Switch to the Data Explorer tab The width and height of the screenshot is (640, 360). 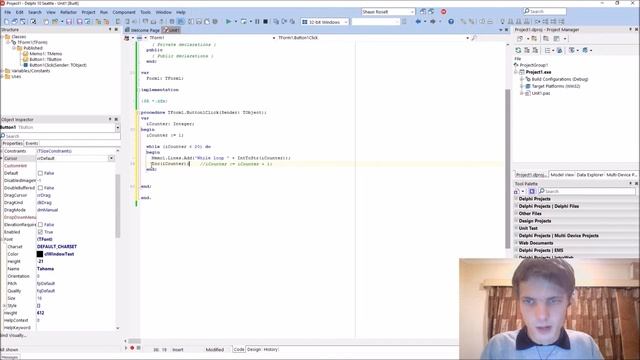click(x=590, y=175)
